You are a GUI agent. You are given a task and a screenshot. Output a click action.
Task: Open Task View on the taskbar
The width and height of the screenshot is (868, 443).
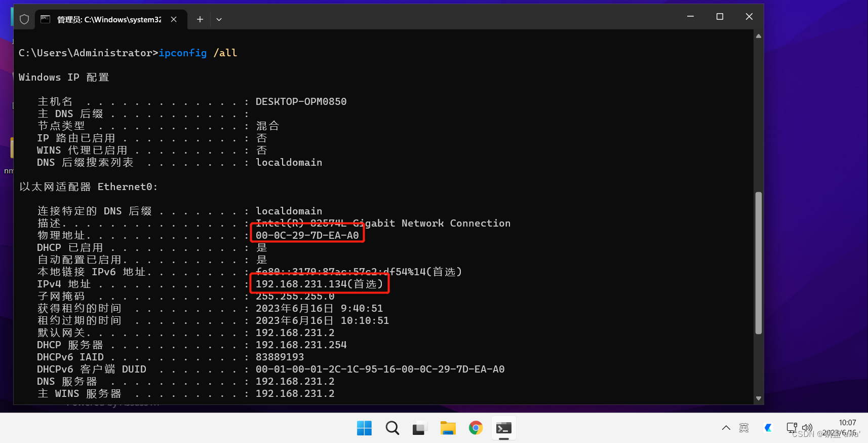(420, 428)
